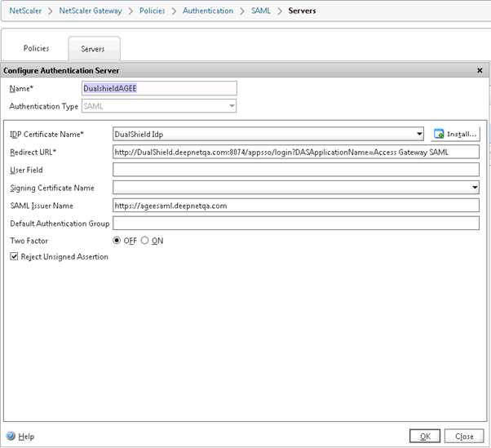Image resolution: width=491 pixels, height=448 pixels.
Task: Expand the Signing Certificate Name dropdown
Action: tap(475, 188)
